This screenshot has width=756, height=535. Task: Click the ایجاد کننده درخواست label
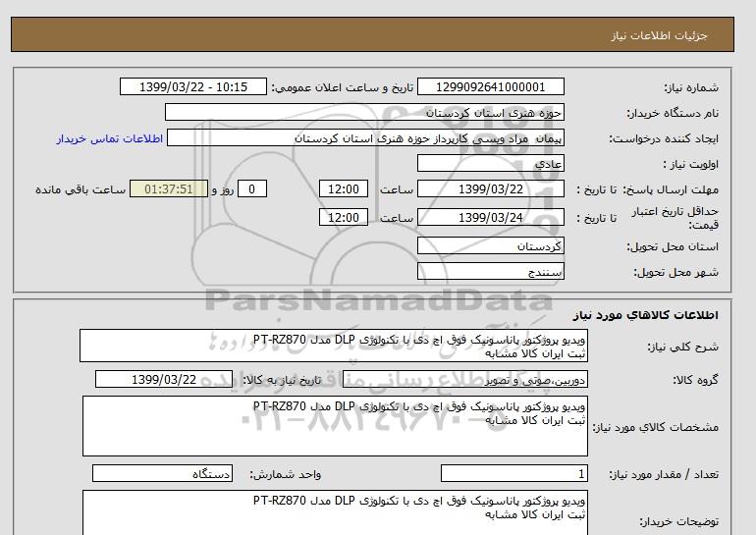click(x=664, y=138)
